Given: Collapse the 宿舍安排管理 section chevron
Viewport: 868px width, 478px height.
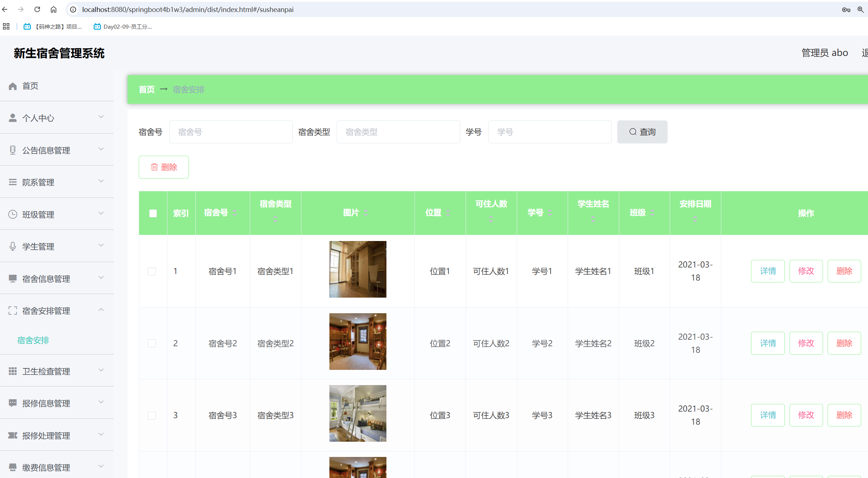Looking at the screenshot, I should [x=101, y=310].
